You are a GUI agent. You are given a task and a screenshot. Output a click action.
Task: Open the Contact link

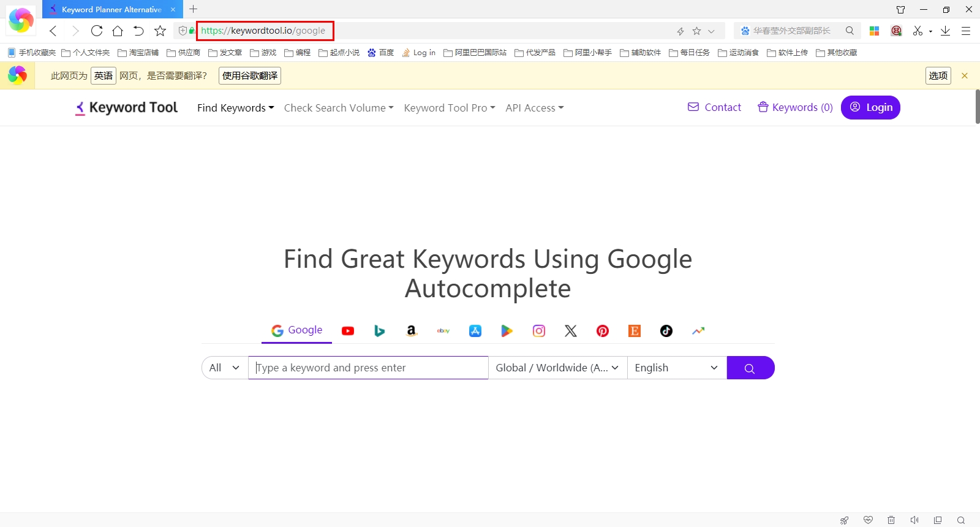714,107
